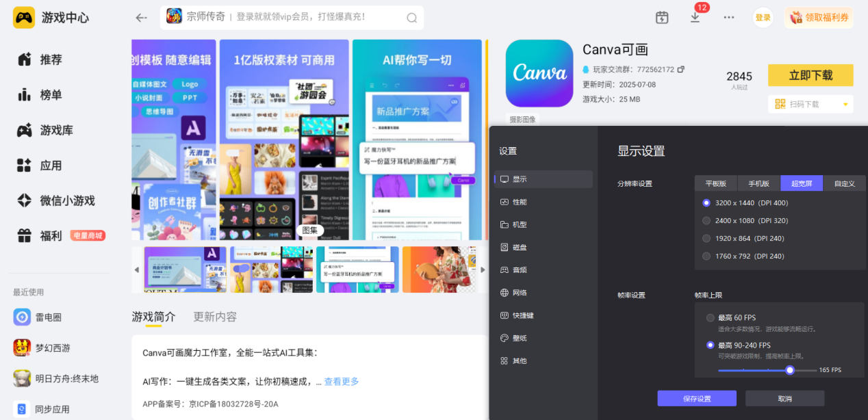The height and width of the screenshot is (420, 868).
Task: Choose 1920 x 864 (DPI 240) resolution
Action: [x=743, y=238]
